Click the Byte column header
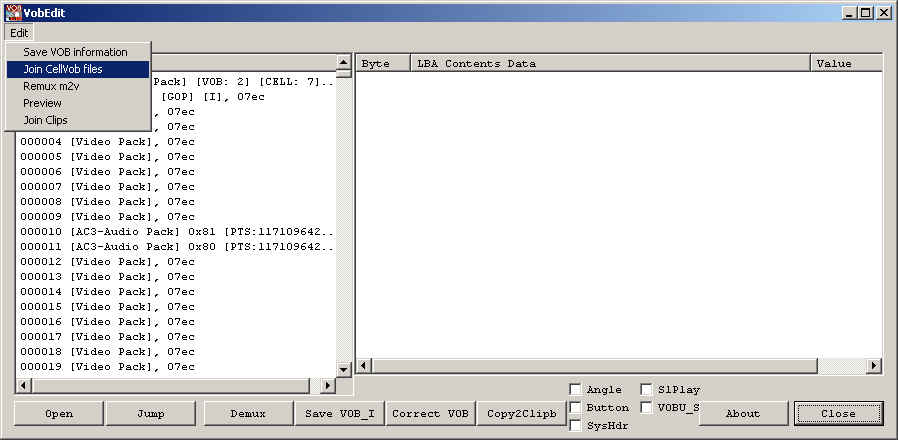Screen dimensions: 898x440 pyautogui.click(x=383, y=64)
